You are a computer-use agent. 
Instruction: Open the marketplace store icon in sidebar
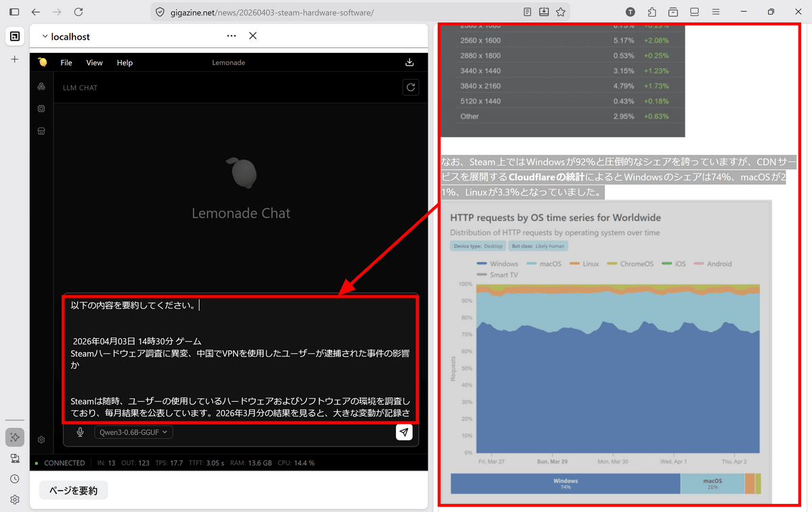click(x=41, y=131)
